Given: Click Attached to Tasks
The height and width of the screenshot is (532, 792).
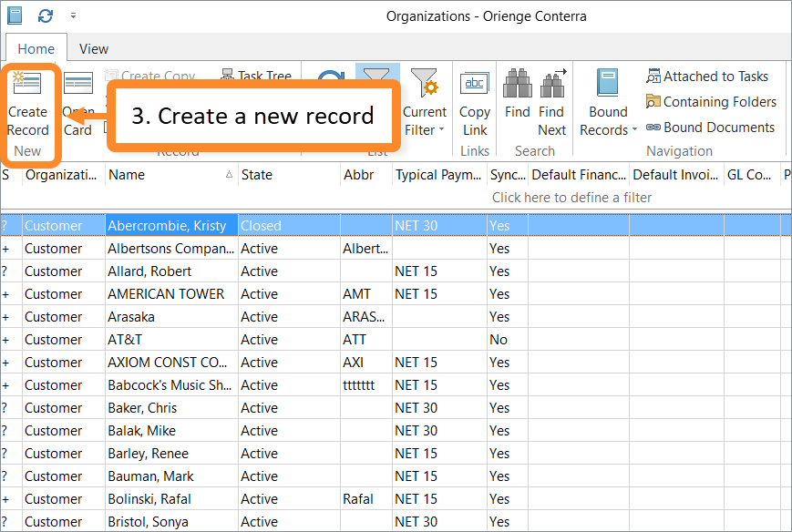Looking at the screenshot, I should [707, 77].
